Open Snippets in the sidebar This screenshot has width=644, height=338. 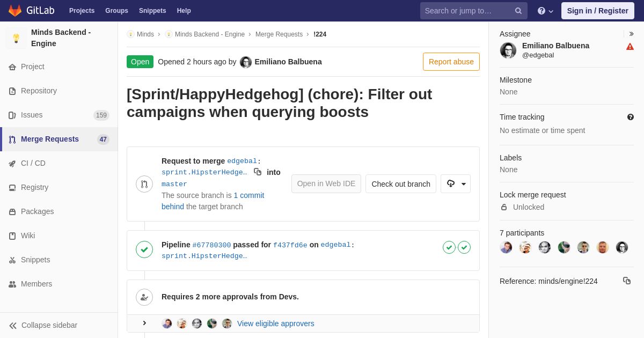59,260
